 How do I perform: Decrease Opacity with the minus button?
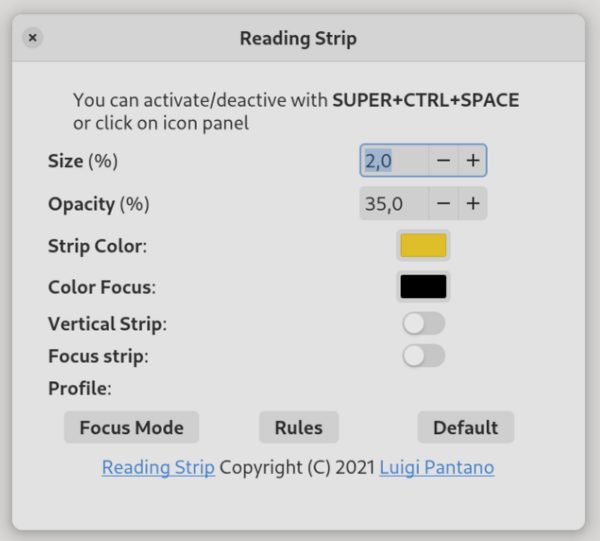[x=443, y=203]
